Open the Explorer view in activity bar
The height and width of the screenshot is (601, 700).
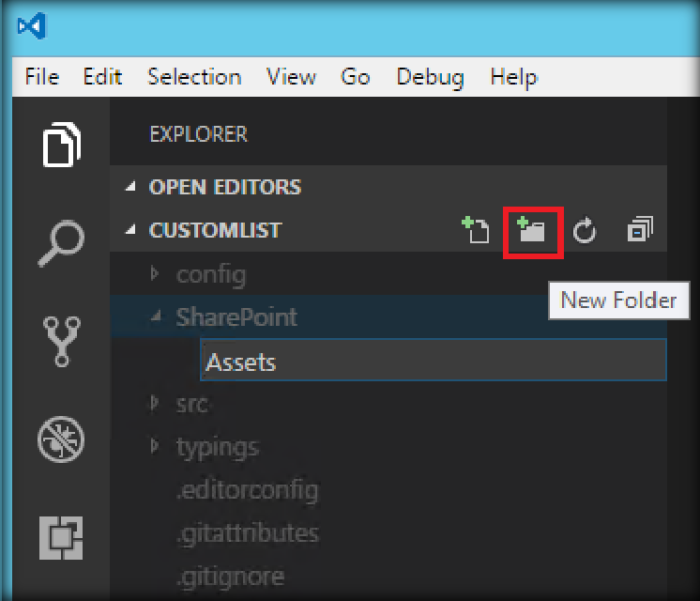point(62,144)
